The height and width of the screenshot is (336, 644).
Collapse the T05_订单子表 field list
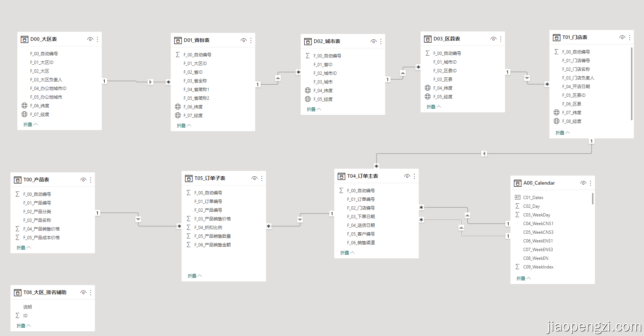click(x=195, y=276)
